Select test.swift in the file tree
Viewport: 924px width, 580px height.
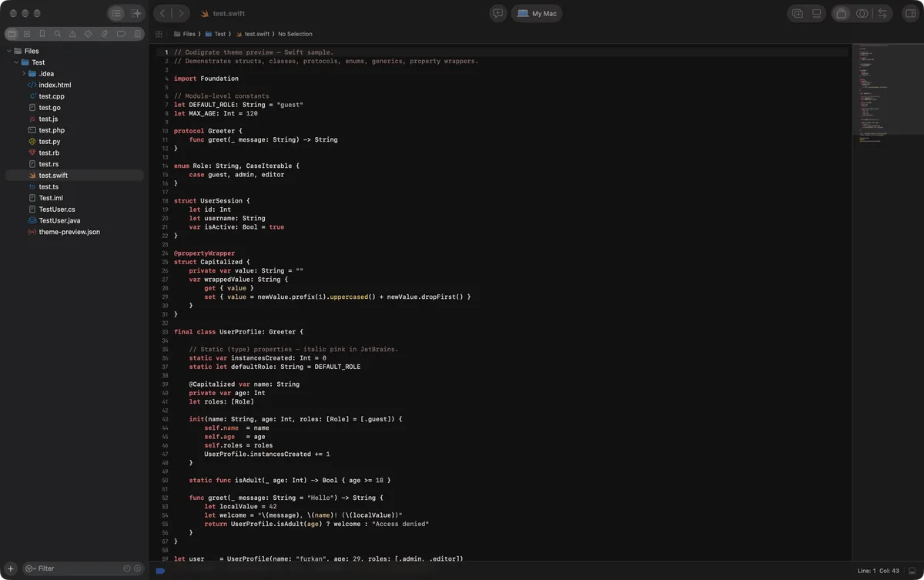[75, 176]
